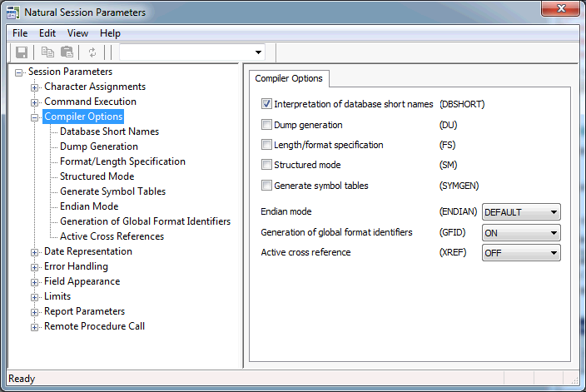Click the Paste toolbar icon
Image resolution: width=586 pixels, height=392 pixels.
(x=67, y=52)
